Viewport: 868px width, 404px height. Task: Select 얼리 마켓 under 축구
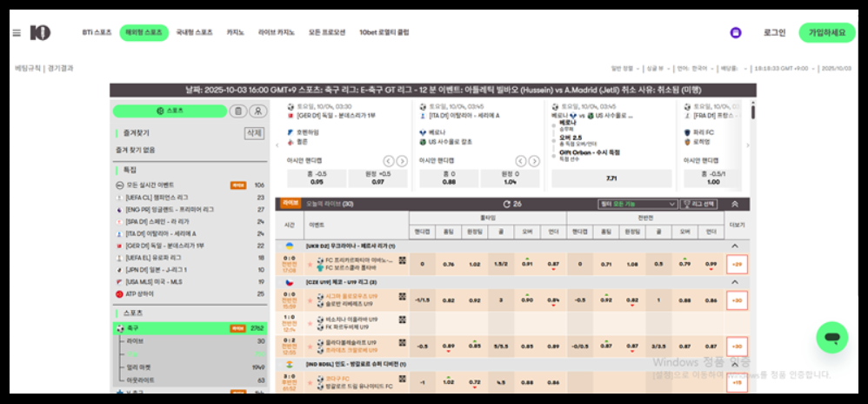point(190,367)
